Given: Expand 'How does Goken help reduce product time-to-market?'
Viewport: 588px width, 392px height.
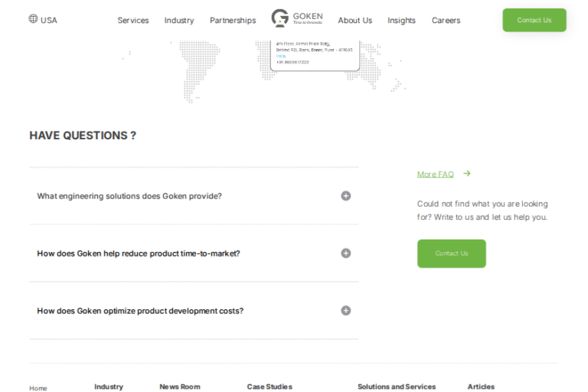Looking at the screenshot, I should [139, 253].
